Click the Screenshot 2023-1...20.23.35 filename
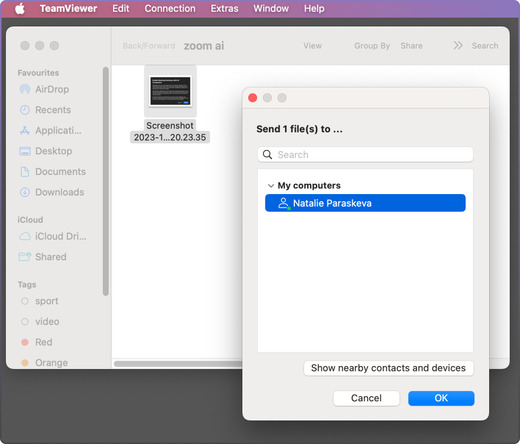520x444 pixels. [x=170, y=132]
